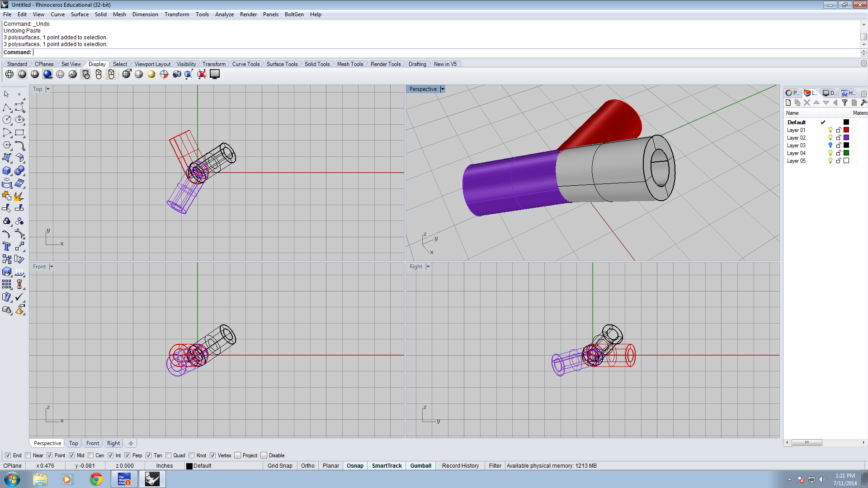Viewport: 868px width, 488px height.
Task: Toggle the Quad osnap checkbox
Action: tap(169, 455)
